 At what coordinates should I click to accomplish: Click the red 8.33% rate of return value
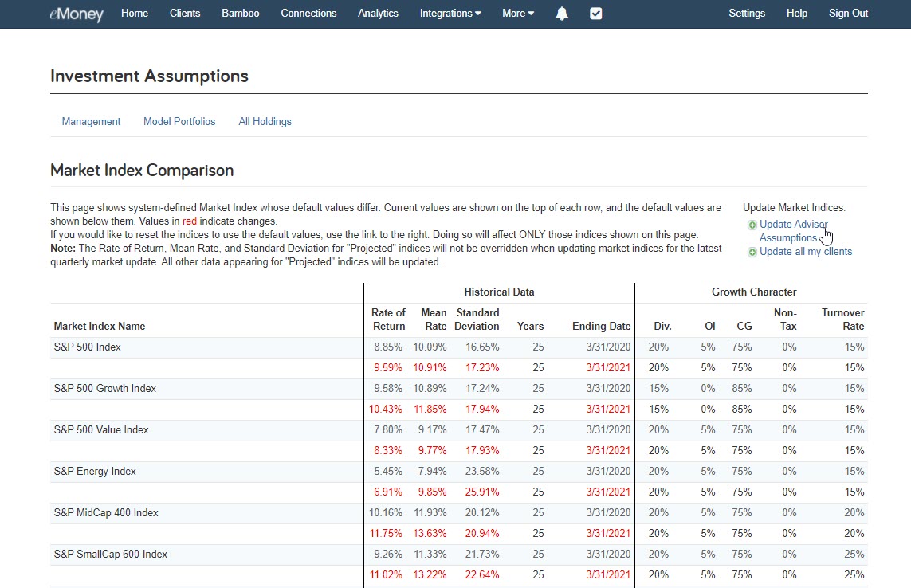tap(388, 450)
